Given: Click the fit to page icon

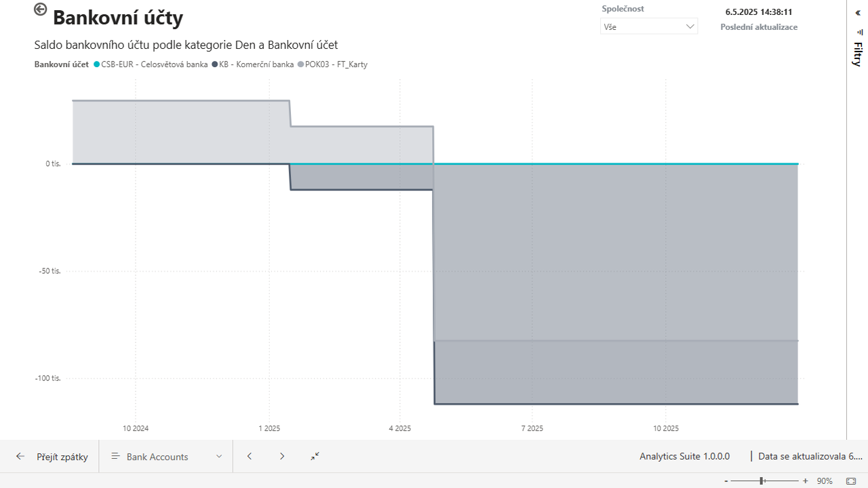Looking at the screenshot, I should point(851,481).
